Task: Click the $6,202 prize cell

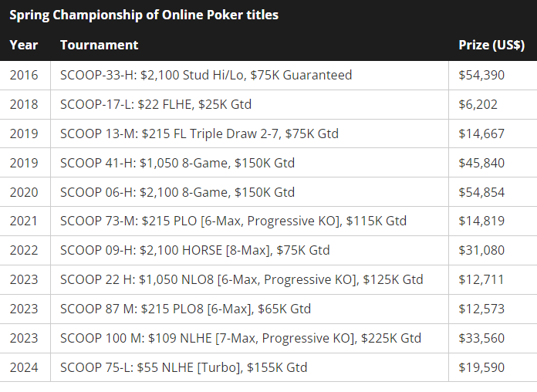Action: tap(478, 104)
